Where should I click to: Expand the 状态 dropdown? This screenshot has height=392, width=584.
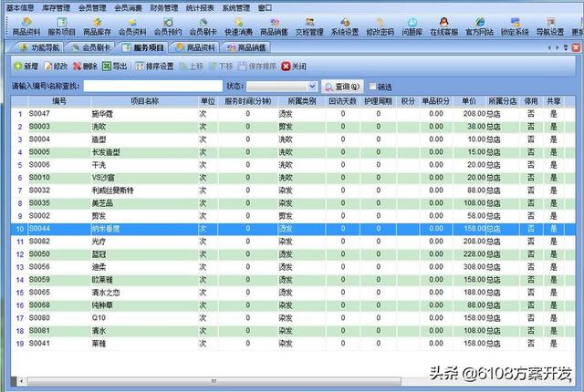312,87
